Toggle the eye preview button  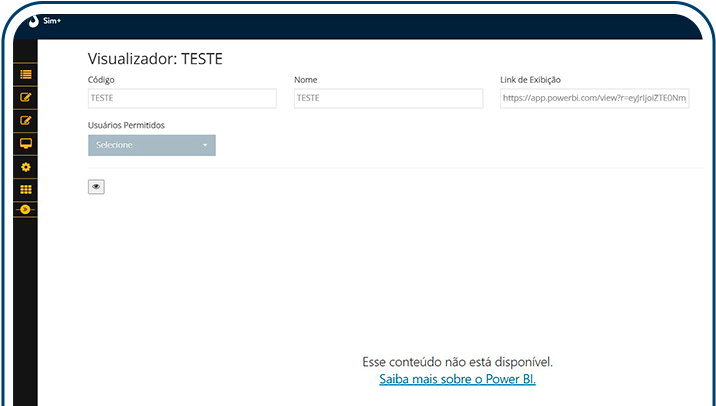96,186
